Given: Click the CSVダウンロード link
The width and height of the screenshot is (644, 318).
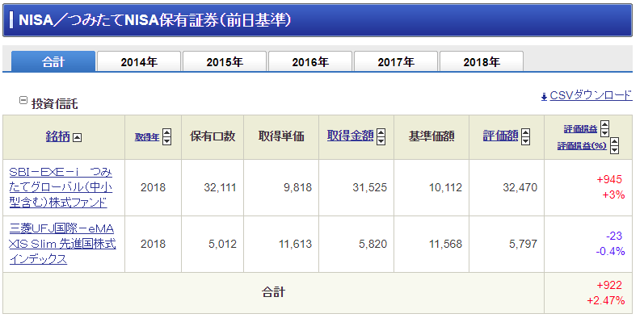Looking at the screenshot, I should (x=591, y=95).
